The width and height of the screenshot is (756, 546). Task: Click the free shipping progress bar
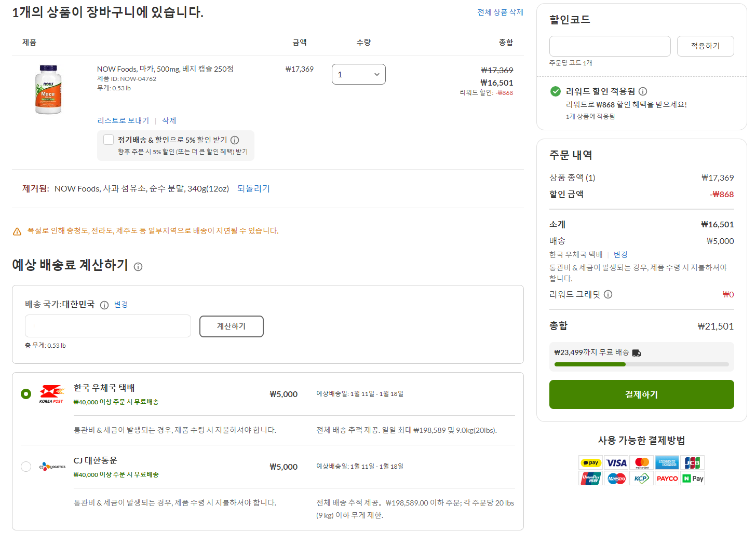pos(641,364)
